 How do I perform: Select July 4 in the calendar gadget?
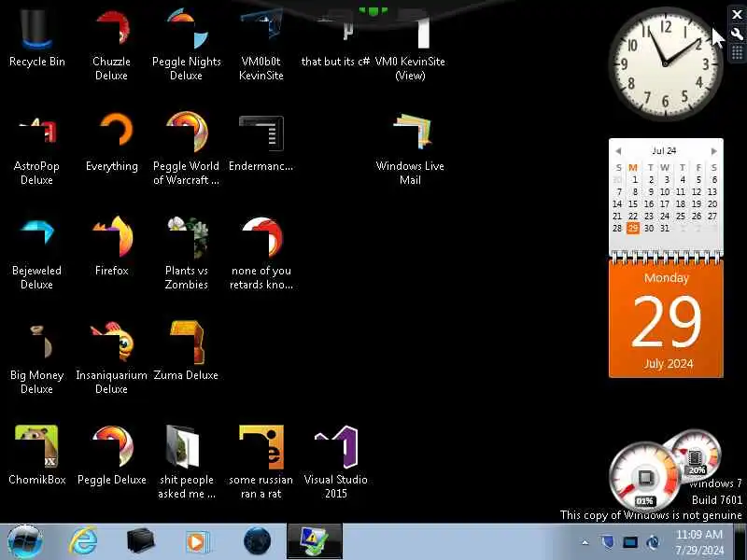coord(683,179)
